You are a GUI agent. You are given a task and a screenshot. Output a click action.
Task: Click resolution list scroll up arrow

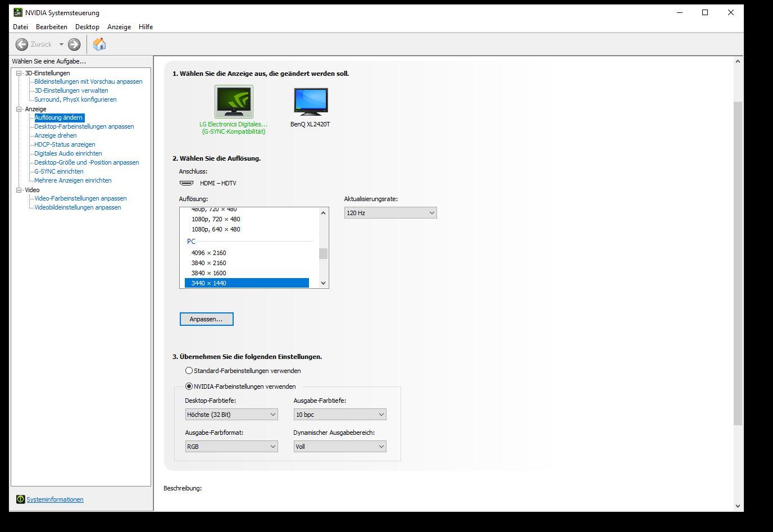[x=324, y=212]
